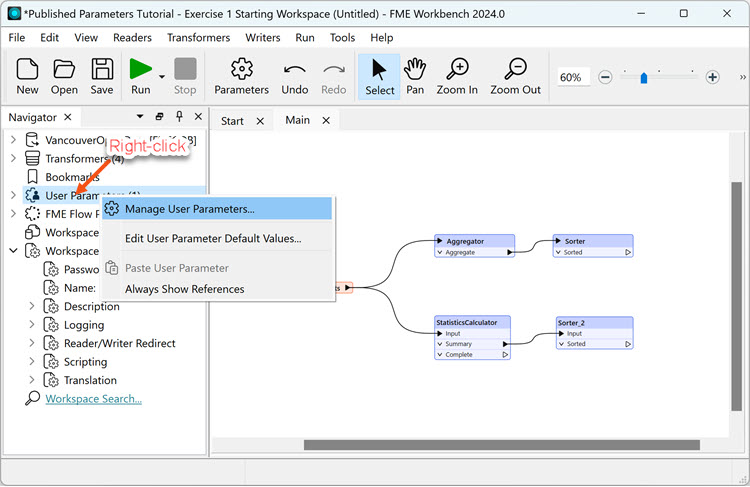Screen dimensions: 750x487
Task: Open Navigator panel dropdown arrow
Action: click(140, 116)
